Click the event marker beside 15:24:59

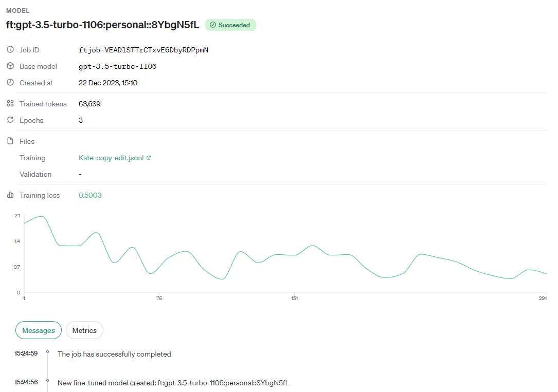(47, 352)
